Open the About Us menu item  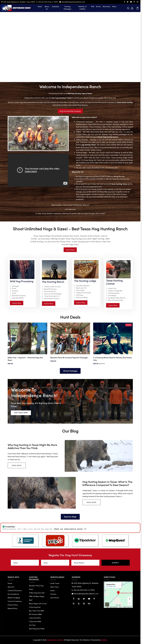pyautogui.click(x=47, y=8)
